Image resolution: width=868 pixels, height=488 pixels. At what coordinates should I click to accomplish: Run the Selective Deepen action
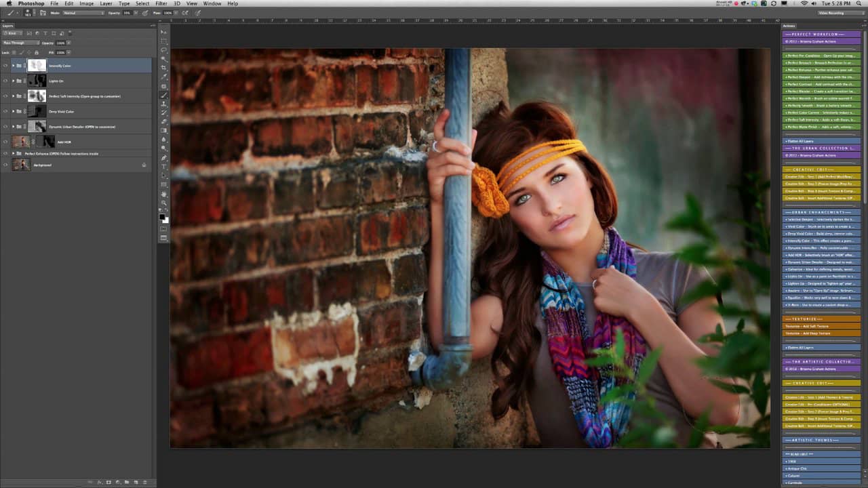(822, 219)
